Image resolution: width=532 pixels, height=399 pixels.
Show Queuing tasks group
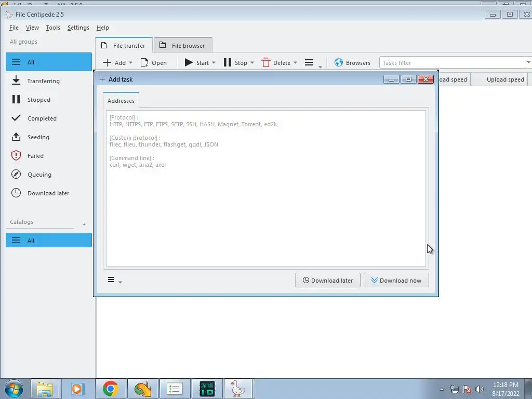click(49, 174)
